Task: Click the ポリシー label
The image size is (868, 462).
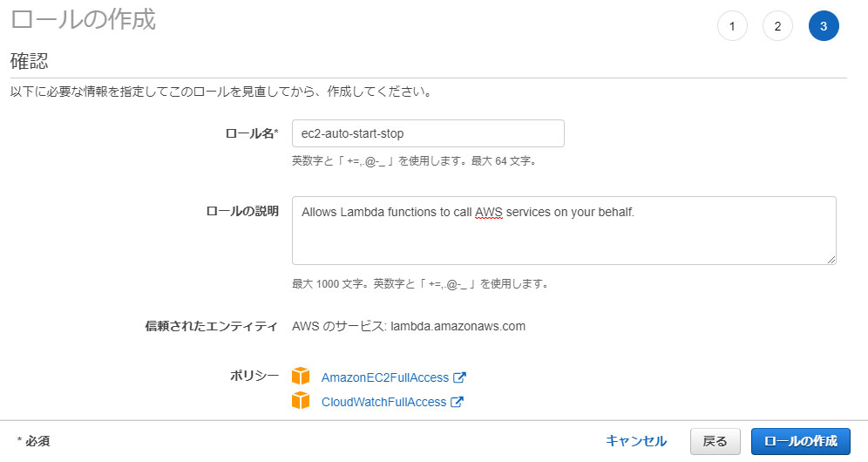Action: tap(254, 376)
